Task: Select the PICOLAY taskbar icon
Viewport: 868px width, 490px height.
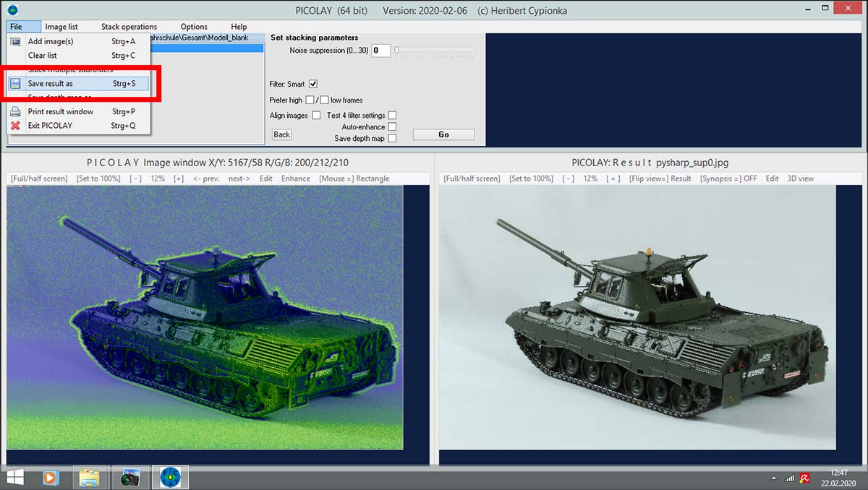Action: click(171, 477)
